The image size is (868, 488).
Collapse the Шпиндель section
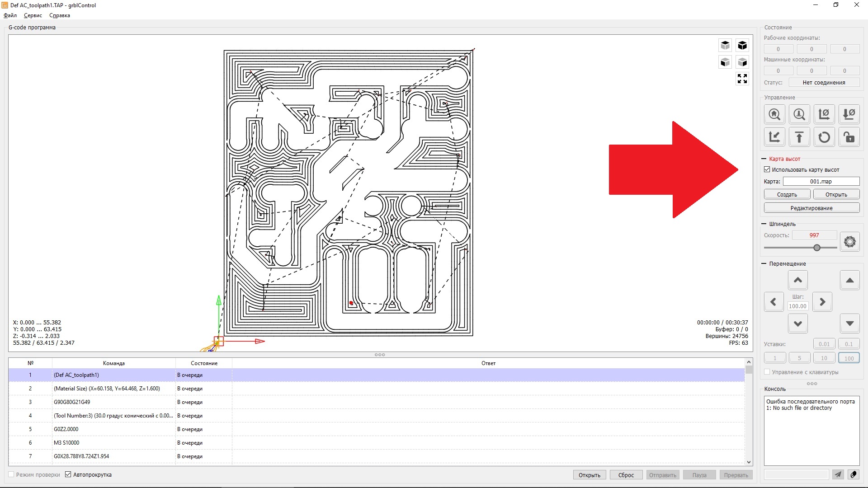coord(764,224)
